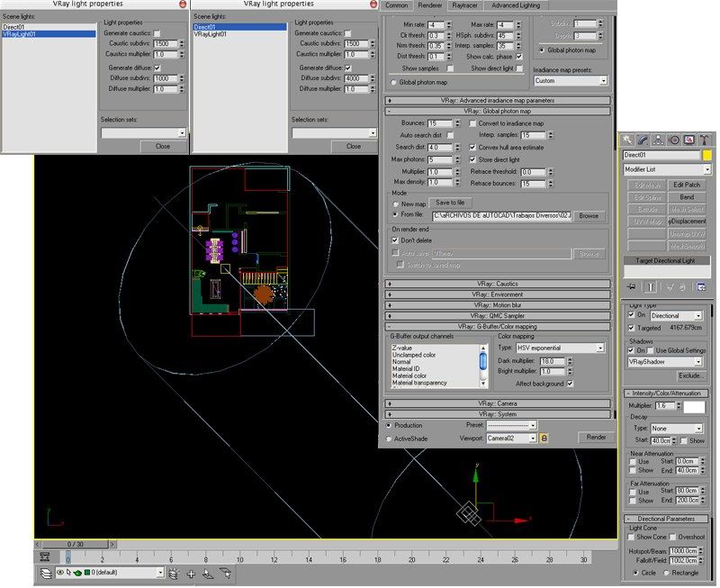Toggle Affect background checkbox
The image size is (720, 588).
(571, 384)
